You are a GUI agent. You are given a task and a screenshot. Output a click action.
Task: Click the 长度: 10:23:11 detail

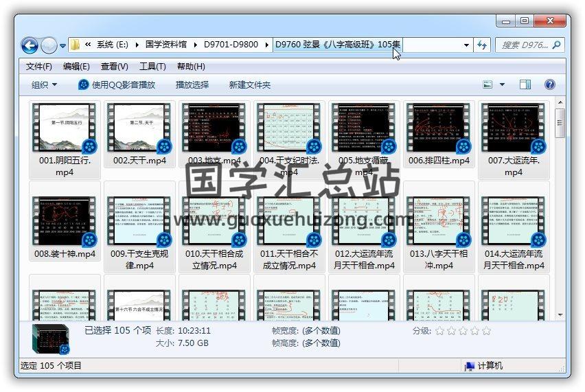pyautogui.click(x=183, y=331)
